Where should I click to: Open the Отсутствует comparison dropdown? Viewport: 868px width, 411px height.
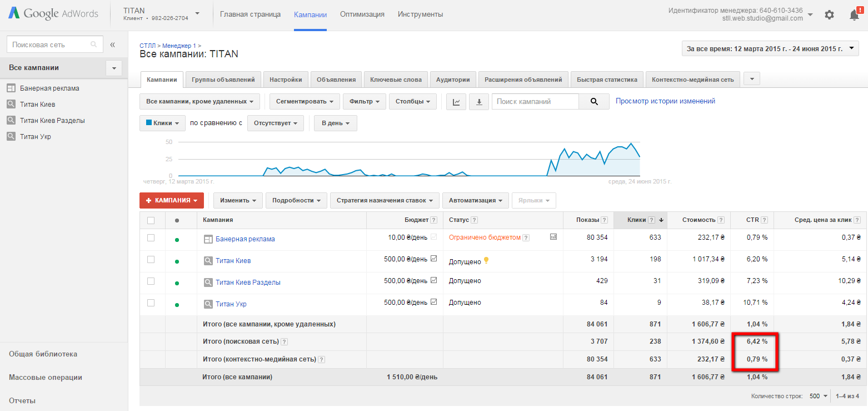[x=276, y=123]
